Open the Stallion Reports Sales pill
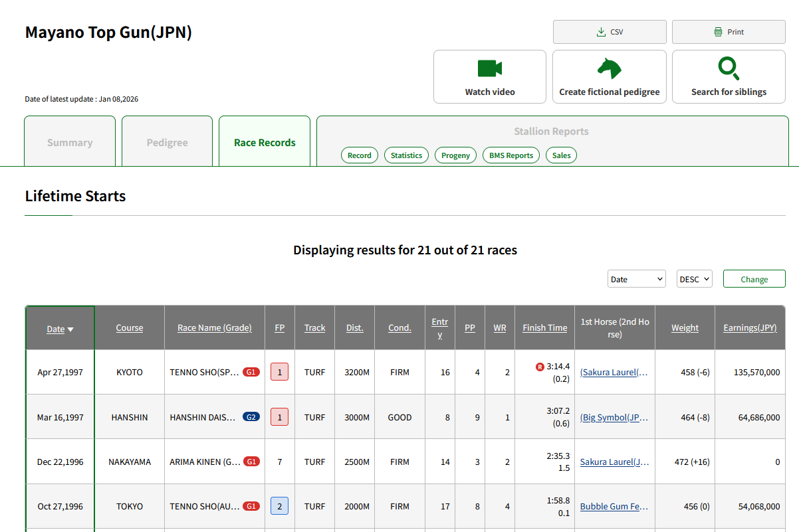Screen dimensions: 799x532 pos(562,155)
